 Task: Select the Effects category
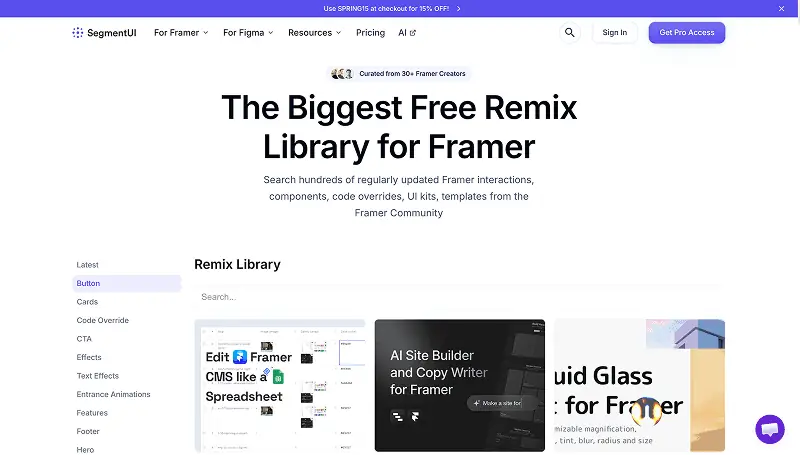point(127,357)
